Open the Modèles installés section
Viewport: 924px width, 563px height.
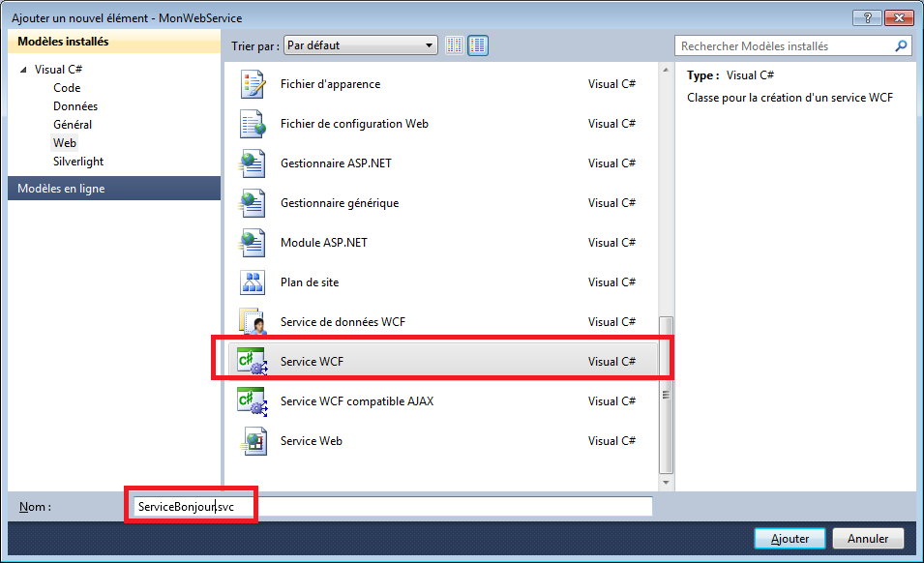[114, 42]
